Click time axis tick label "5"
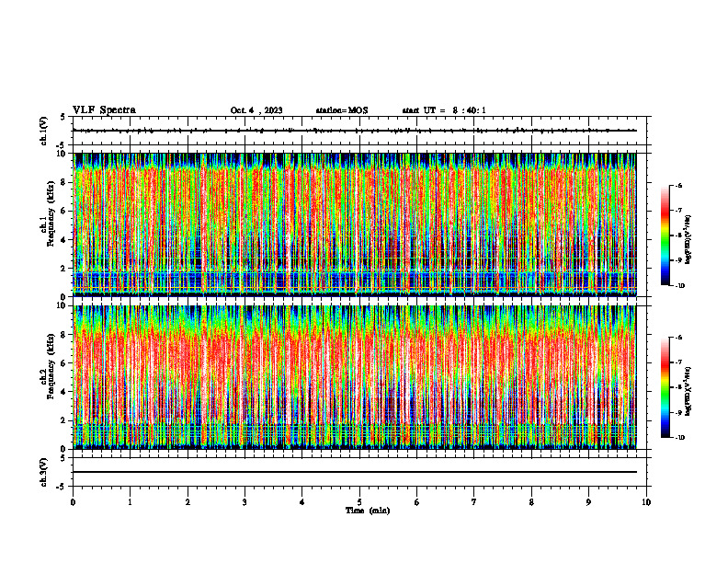This screenshot has height=563, width=728. tap(359, 502)
